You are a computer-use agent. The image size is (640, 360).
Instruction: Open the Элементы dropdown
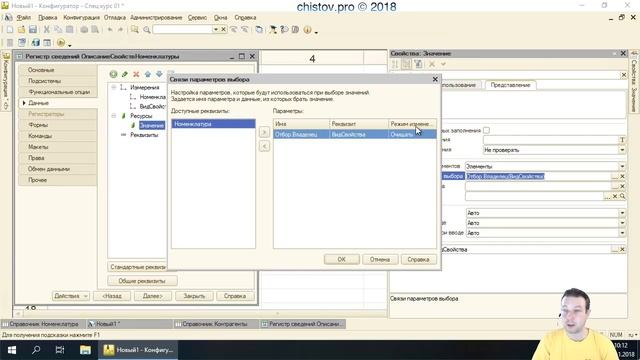(x=622, y=167)
